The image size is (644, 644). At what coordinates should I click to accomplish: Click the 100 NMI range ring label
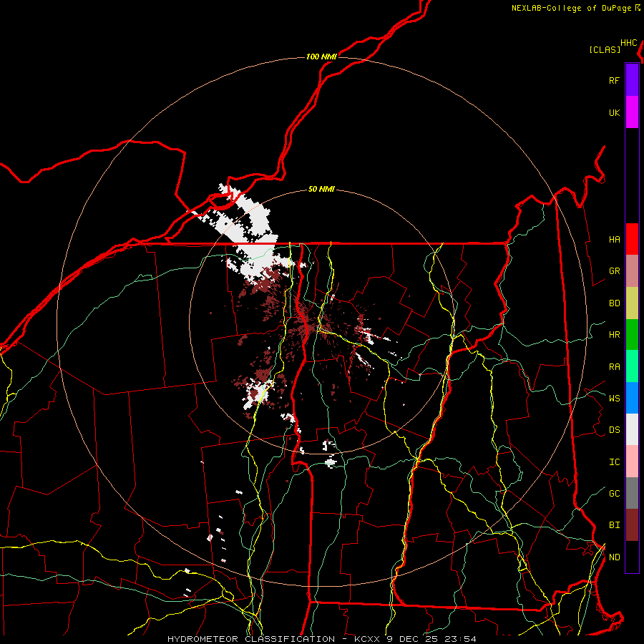[321, 57]
